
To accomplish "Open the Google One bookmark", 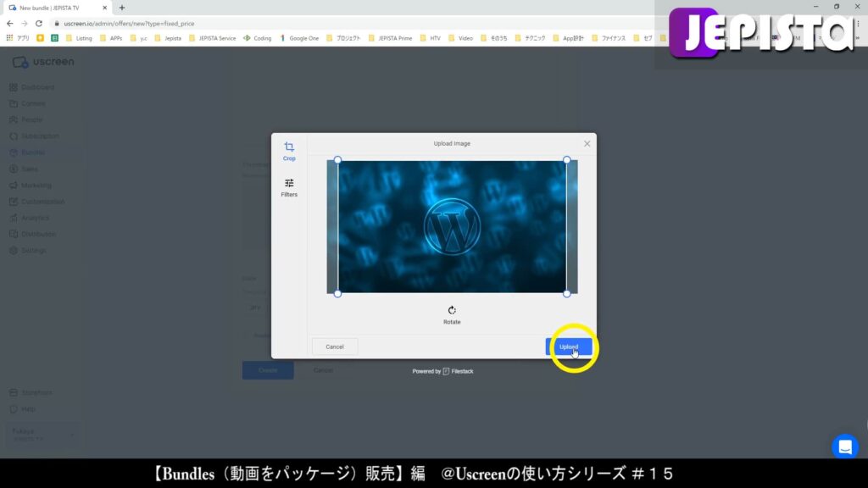I will point(299,38).
